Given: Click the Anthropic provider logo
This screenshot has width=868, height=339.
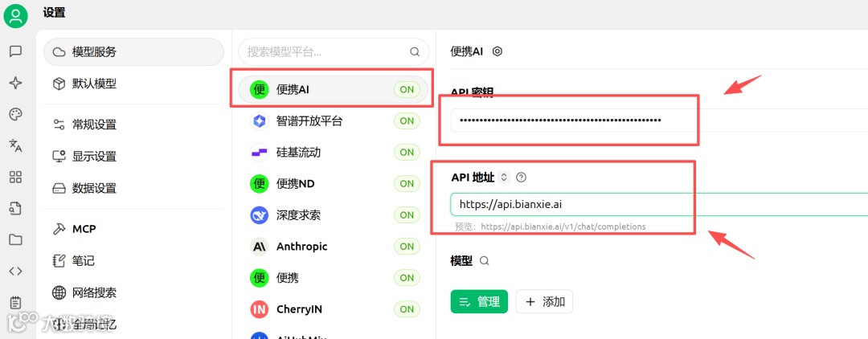Looking at the screenshot, I should (259, 247).
